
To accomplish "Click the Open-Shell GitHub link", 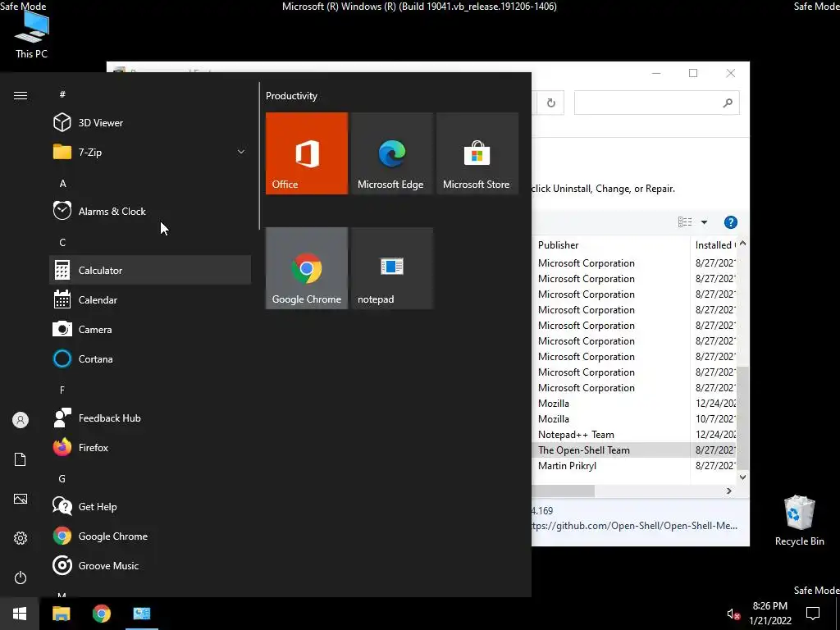I will tap(635, 526).
